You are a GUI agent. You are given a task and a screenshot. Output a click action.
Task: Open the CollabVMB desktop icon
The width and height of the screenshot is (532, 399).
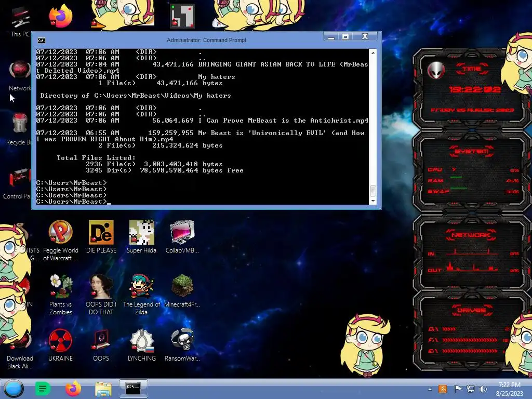[182, 237]
